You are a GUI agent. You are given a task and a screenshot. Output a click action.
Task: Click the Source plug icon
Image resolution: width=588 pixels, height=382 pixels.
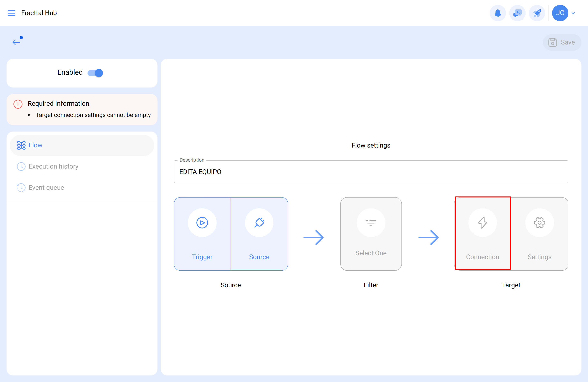(x=259, y=222)
